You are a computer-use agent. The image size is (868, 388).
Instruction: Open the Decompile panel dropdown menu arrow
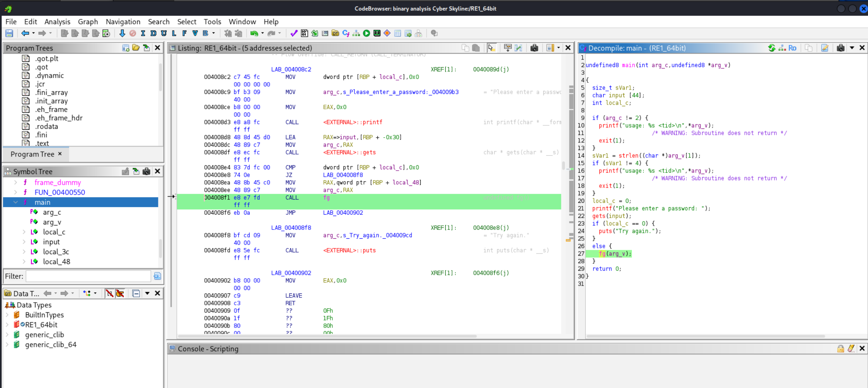852,48
